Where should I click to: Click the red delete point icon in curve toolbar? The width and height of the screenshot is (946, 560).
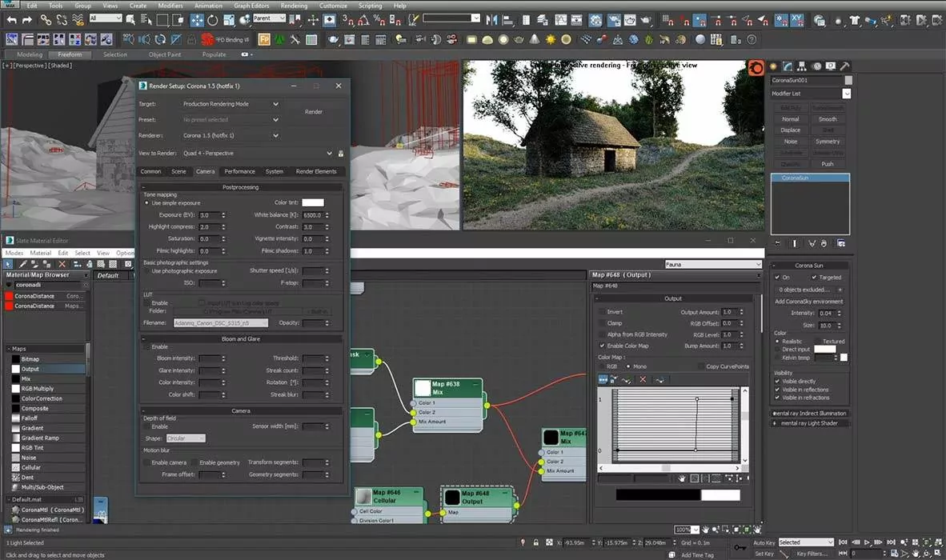[x=642, y=380]
